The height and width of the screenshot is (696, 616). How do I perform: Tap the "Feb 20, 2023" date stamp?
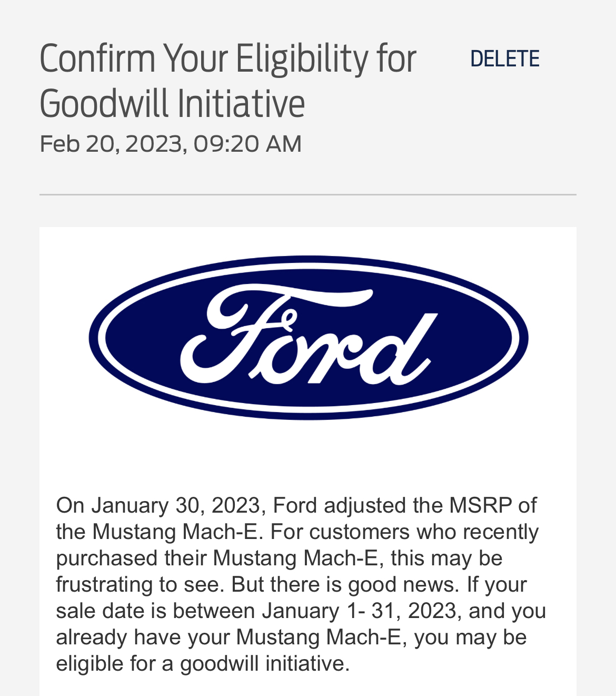coord(112,144)
